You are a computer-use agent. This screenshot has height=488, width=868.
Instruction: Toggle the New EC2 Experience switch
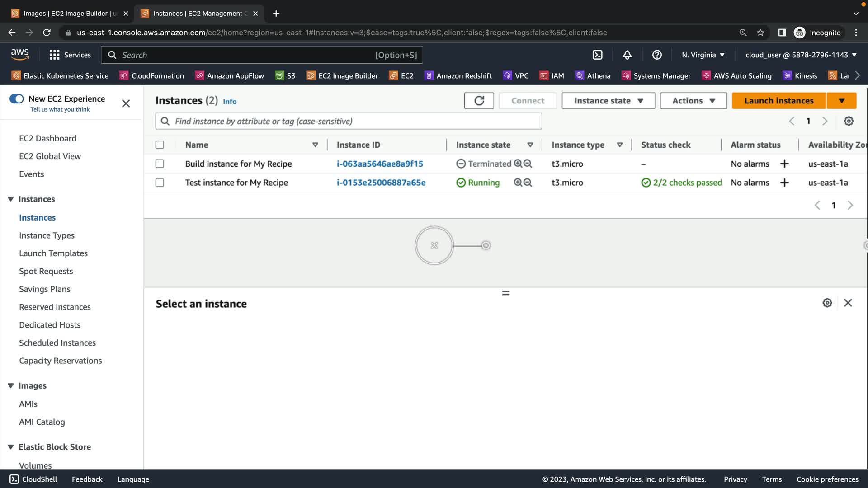[x=17, y=99]
